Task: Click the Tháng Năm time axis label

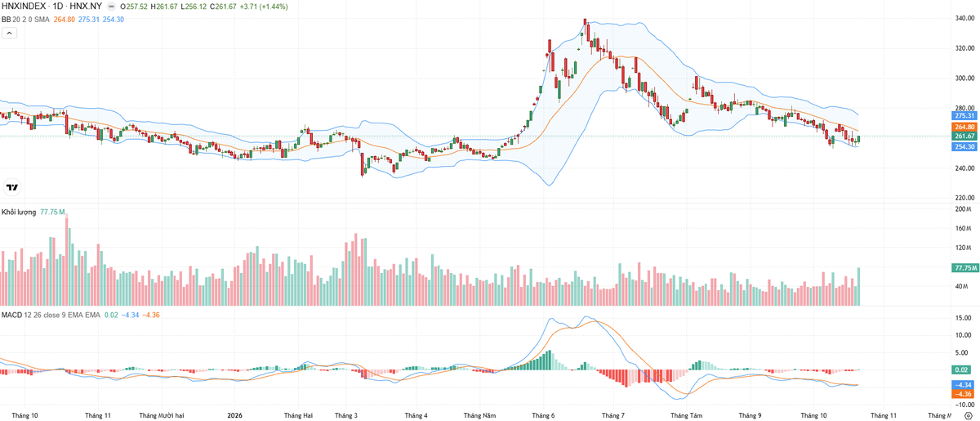Action: (479, 415)
